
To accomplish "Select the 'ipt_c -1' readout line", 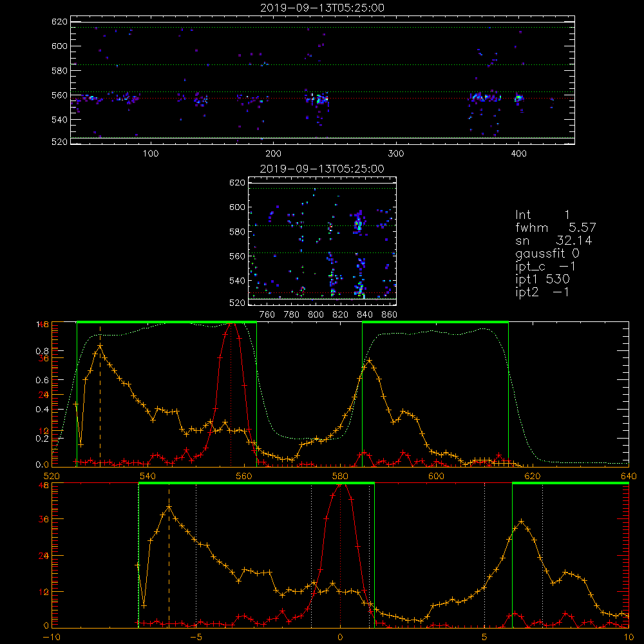I will [x=545, y=267].
